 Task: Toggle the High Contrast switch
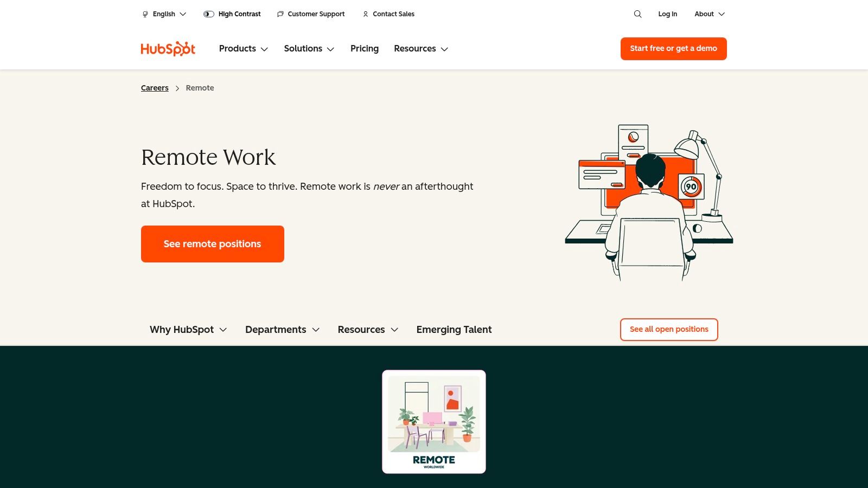pyautogui.click(x=208, y=14)
